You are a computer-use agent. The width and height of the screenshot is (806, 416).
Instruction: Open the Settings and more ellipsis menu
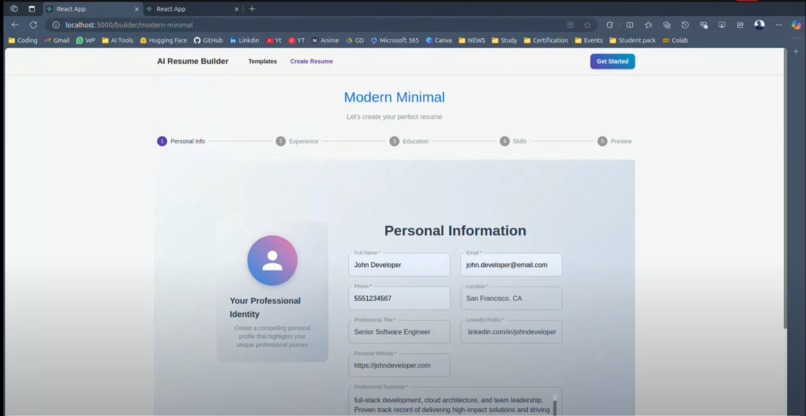pos(779,25)
